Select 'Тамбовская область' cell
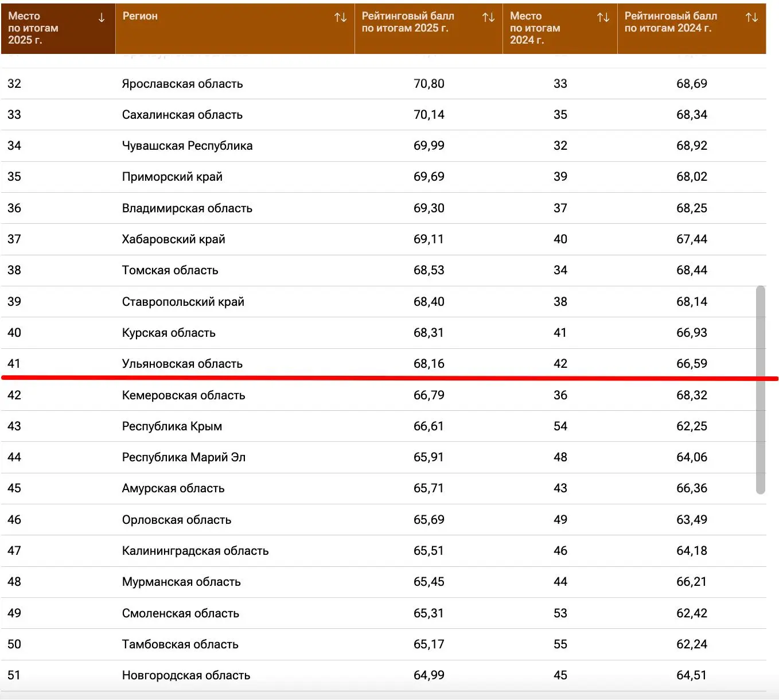779x700 pixels. pos(180,644)
